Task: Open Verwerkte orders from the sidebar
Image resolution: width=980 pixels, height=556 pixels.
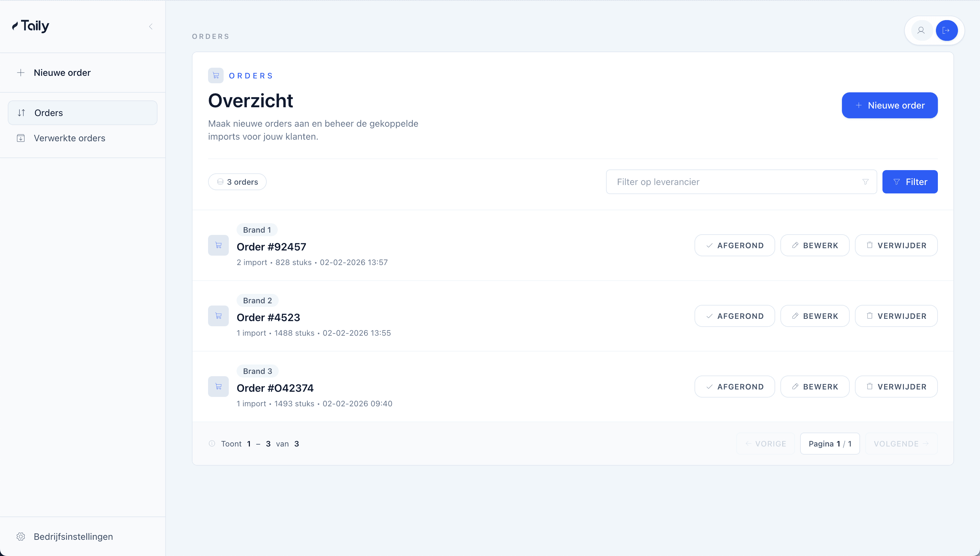Action: point(69,138)
